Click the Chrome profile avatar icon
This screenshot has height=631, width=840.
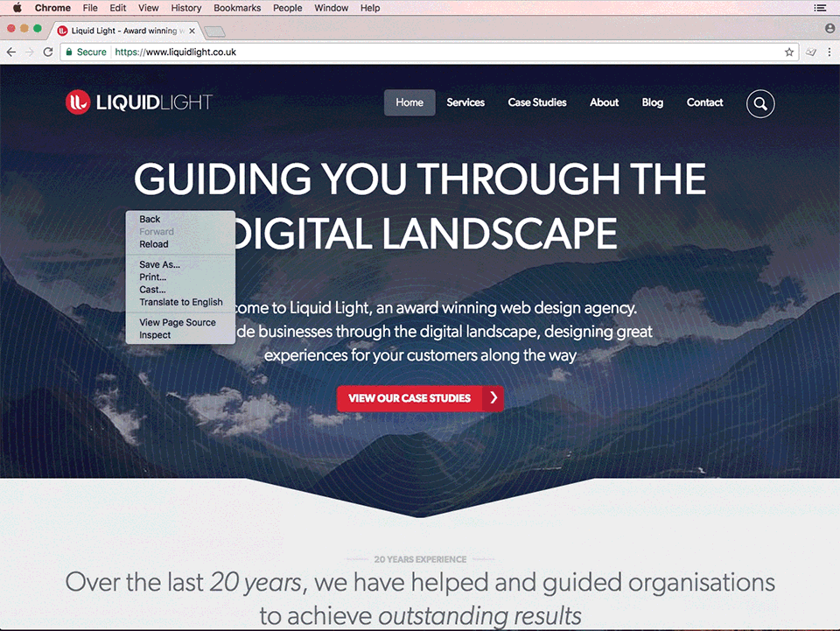click(829, 28)
